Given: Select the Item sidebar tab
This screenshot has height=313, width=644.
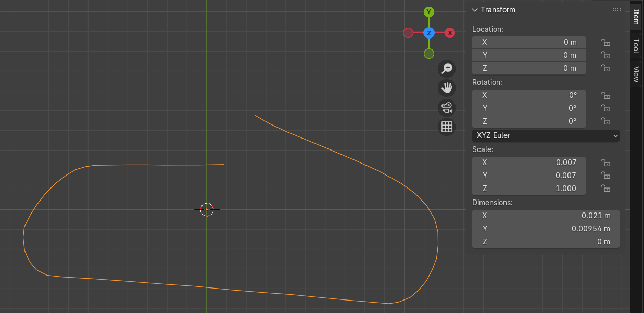Looking at the screenshot, I should click(636, 17).
